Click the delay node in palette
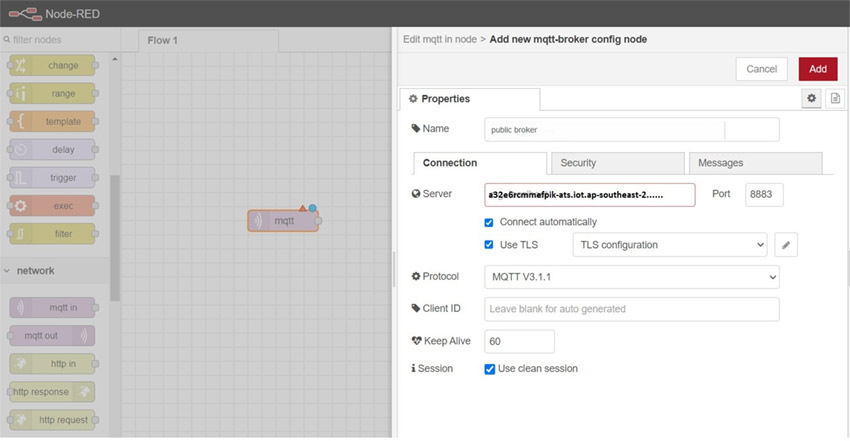The height and width of the screenshot is (441, 850). pos(54,150)
